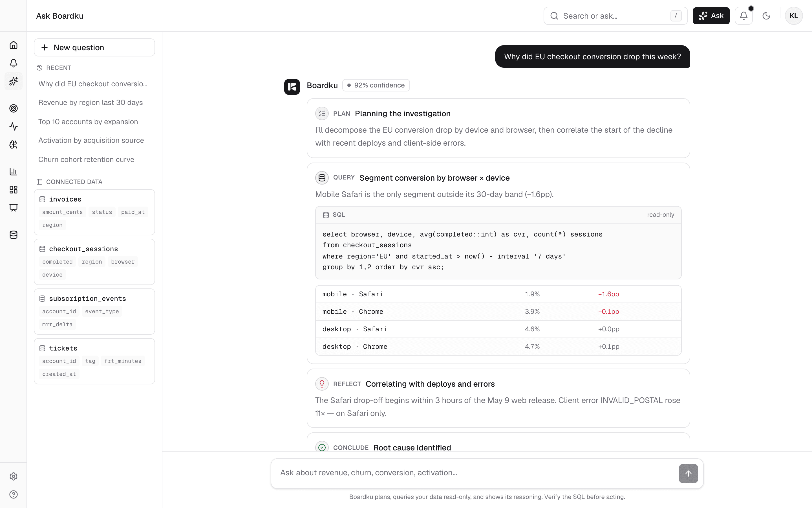Click the 'mobile · Safari' result row
Screen dimensions: 812x508
coord(498,294)
